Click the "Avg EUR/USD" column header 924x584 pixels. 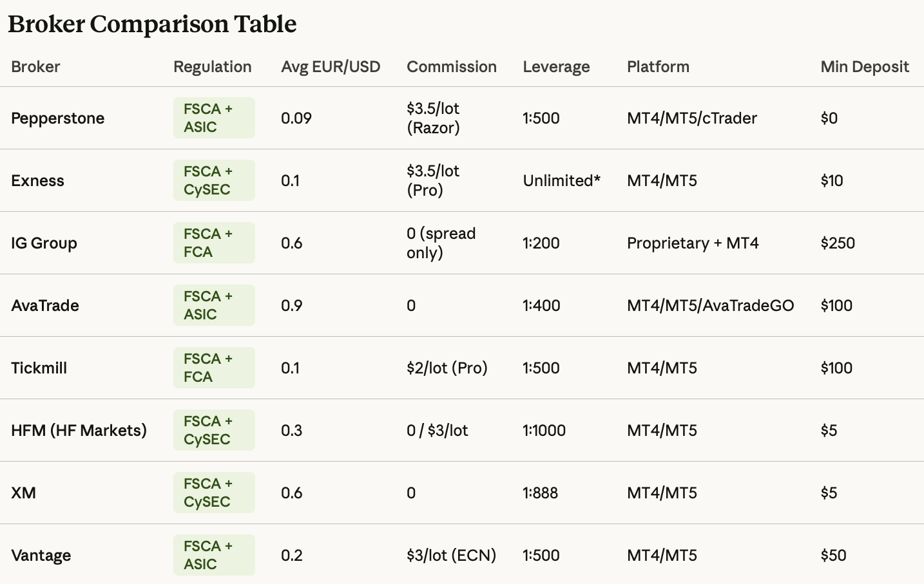331,67
